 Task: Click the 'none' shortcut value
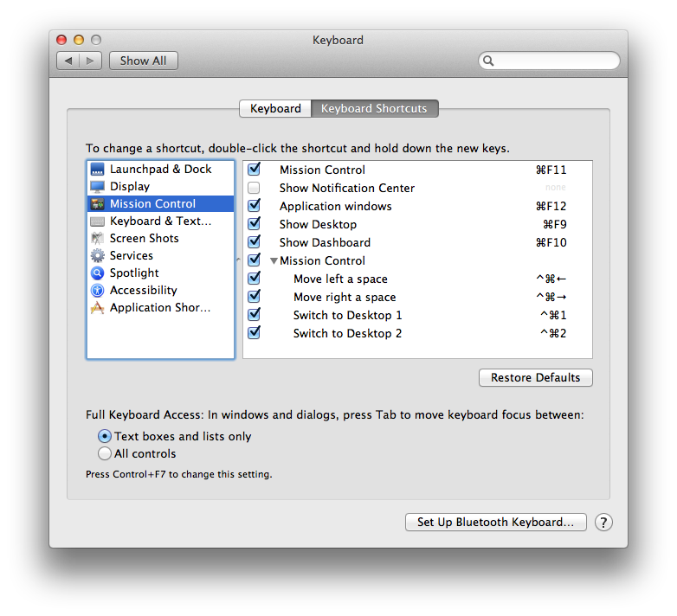point(555,187)
